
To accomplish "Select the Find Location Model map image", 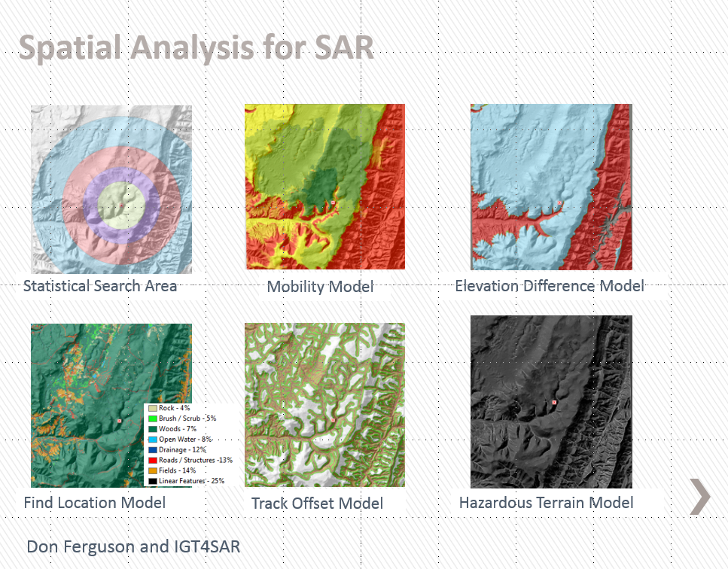I will click(x=111, y=405).
